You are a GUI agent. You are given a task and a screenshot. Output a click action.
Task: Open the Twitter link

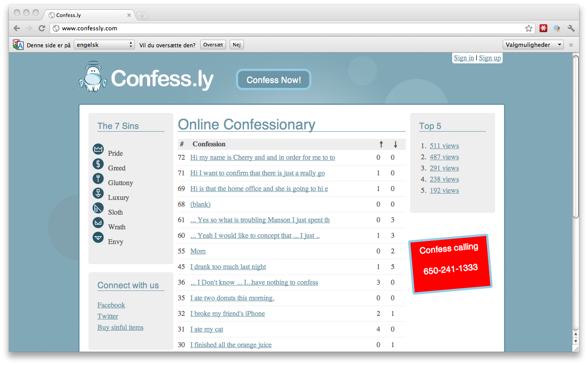[x=108, y=316]
